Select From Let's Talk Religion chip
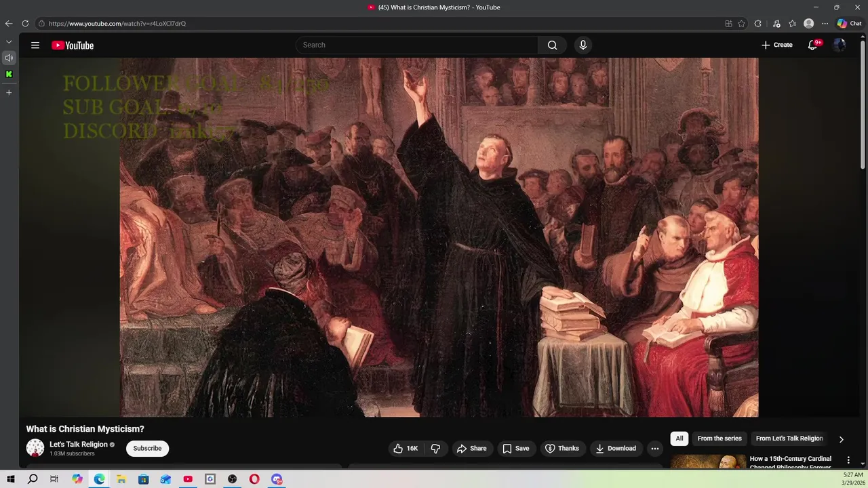The image size is (868, 488). click(789, 439)
